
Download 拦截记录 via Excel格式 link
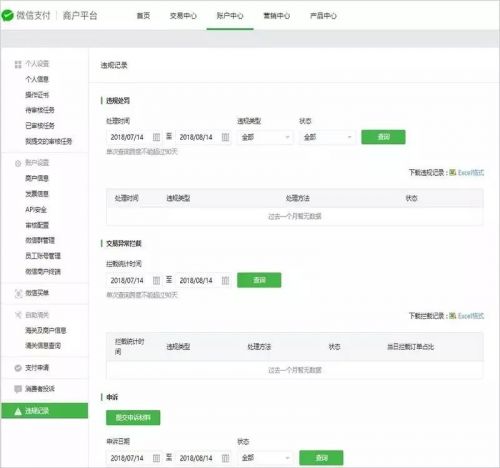click(x=471, y=316)
